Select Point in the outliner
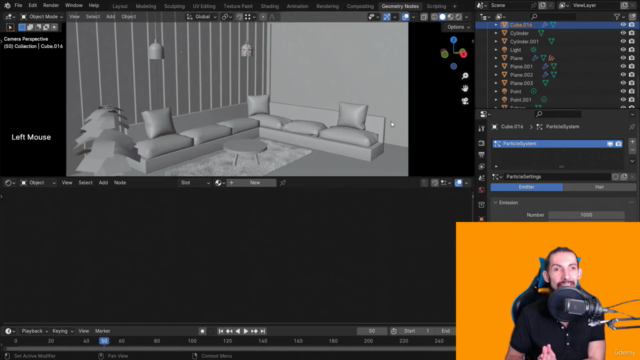This screenshot has height=360, width=640. (516, 91)
